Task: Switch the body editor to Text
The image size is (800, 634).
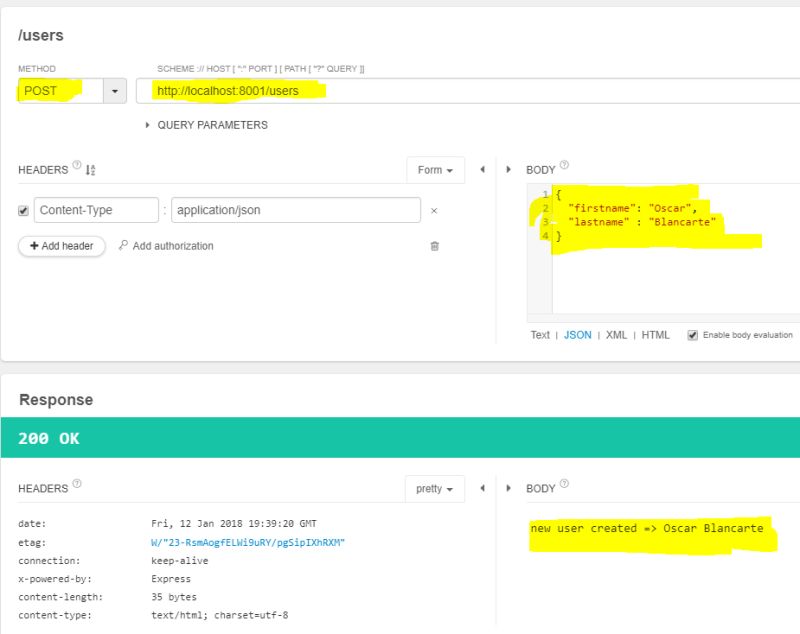Action: tap(540, 335)
